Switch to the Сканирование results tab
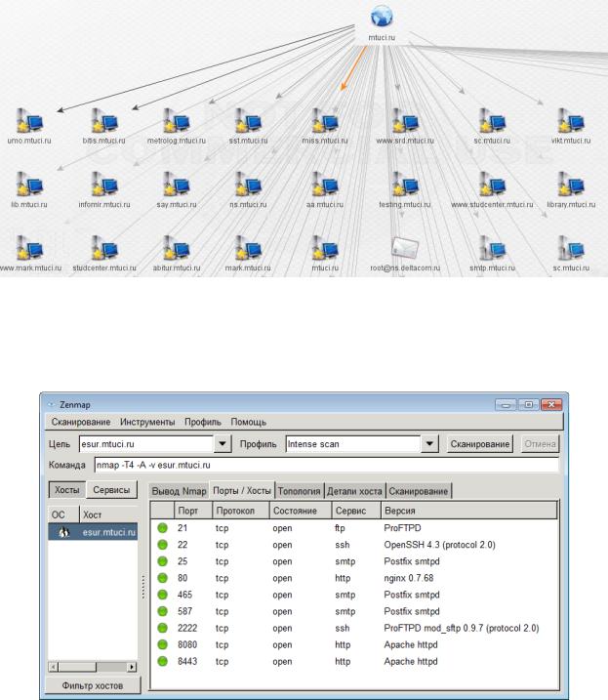This screenshot has height=700, width=608. (x=419, y=491)
